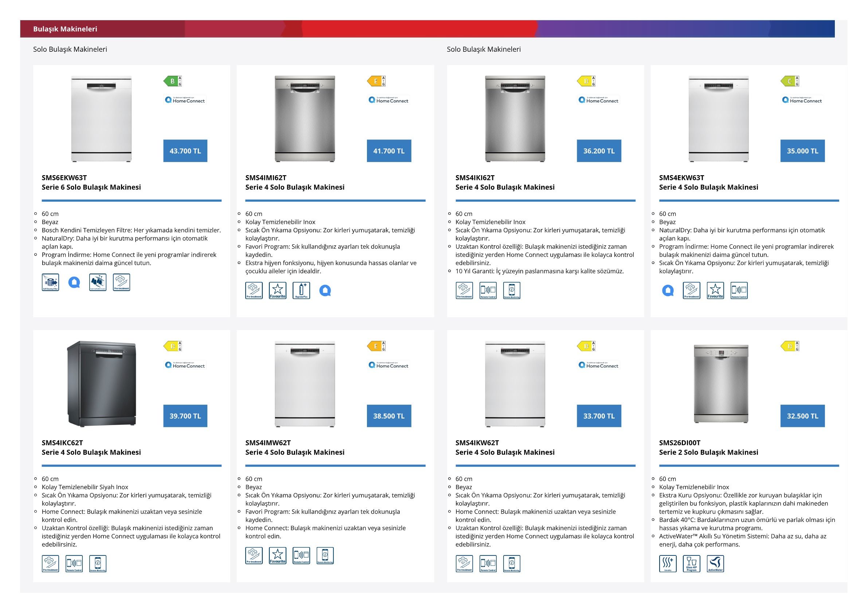Screen dimensions: 868x613
Task: Click the 33.700 TL price badge
Action: pos(599,416)
